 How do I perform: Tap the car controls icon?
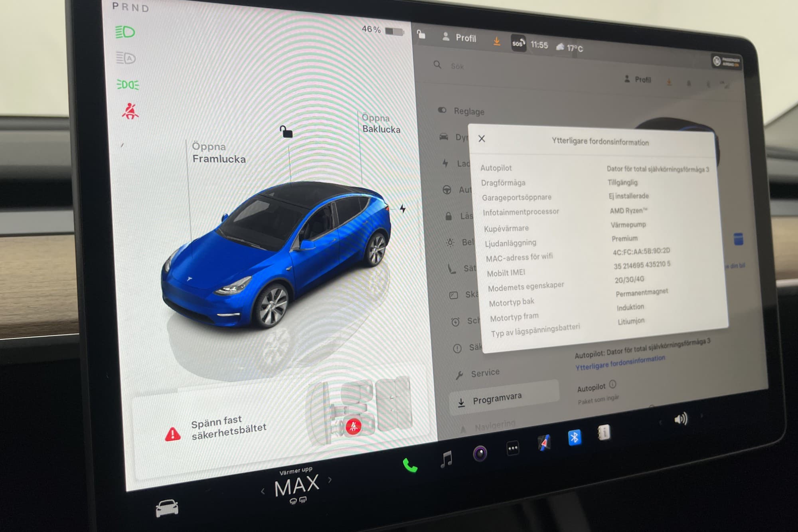pyautogui.click(x=167, y=508)
